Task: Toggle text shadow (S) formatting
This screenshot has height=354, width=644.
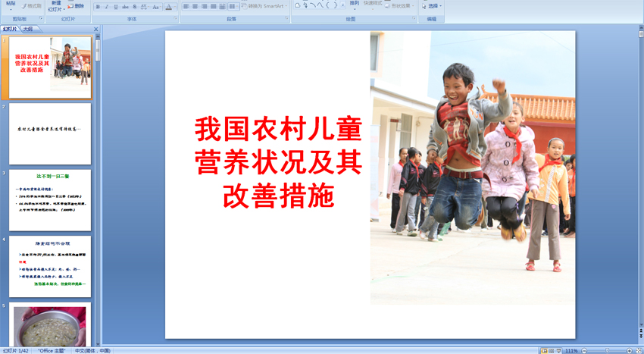Action: pyautogui.click(x=134, y=7)
